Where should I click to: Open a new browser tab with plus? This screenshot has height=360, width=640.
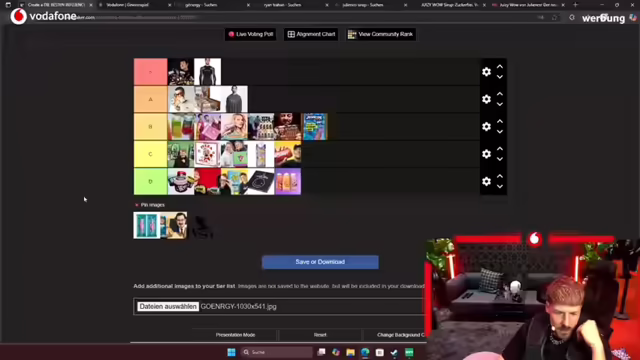576,5
